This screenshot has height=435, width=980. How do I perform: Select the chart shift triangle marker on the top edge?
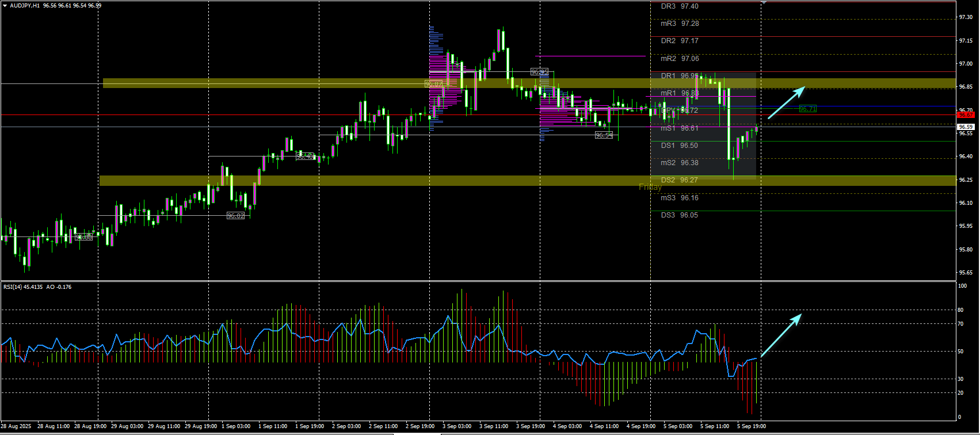[x=764, y=2]
